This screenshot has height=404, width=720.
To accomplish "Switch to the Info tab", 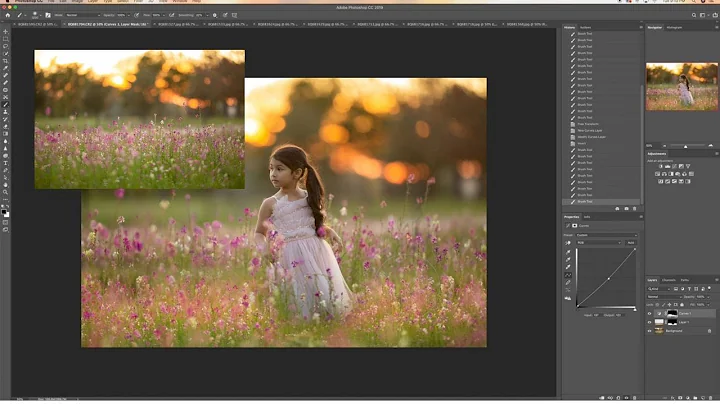I will click(x=587, y=217).
